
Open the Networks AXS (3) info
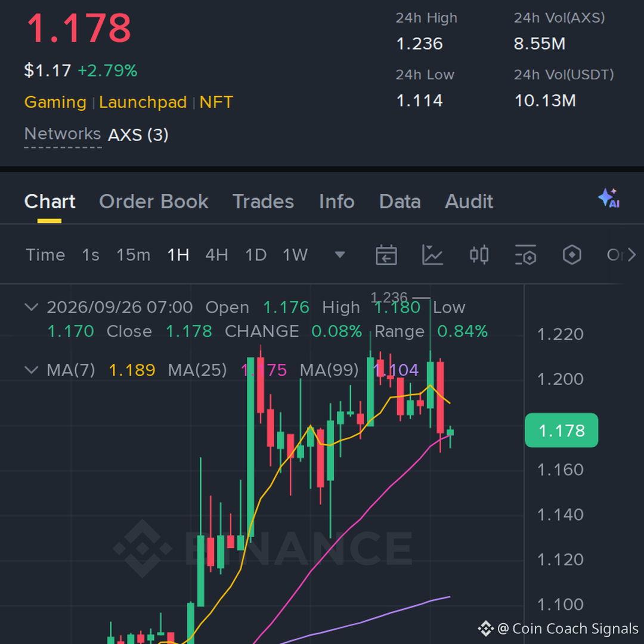[97, 135]
